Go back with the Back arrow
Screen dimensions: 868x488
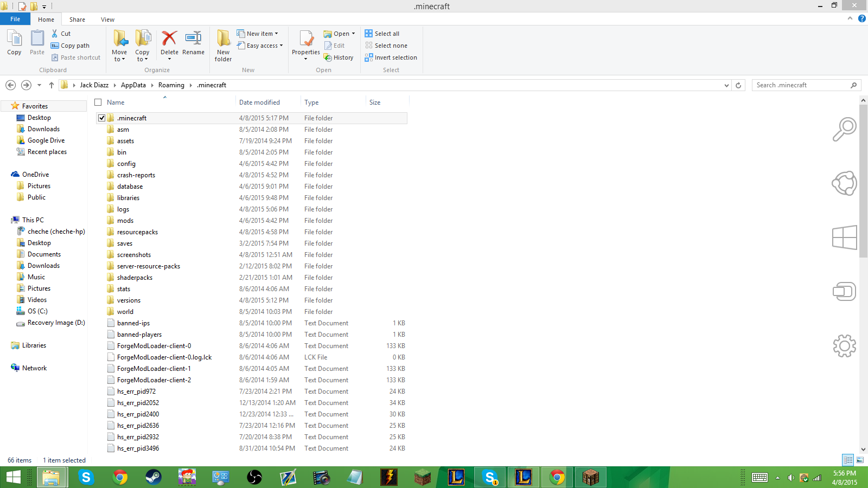point(10,85)
